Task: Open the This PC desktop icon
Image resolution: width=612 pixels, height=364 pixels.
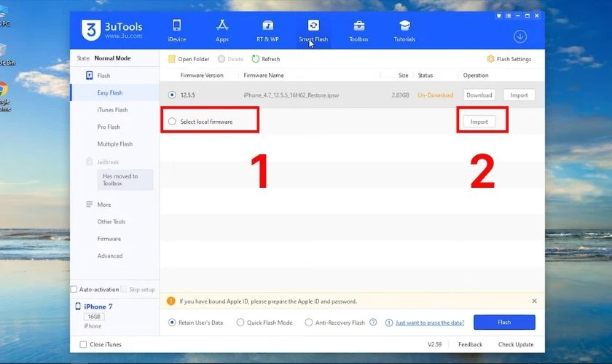Action: click(4, 17)
